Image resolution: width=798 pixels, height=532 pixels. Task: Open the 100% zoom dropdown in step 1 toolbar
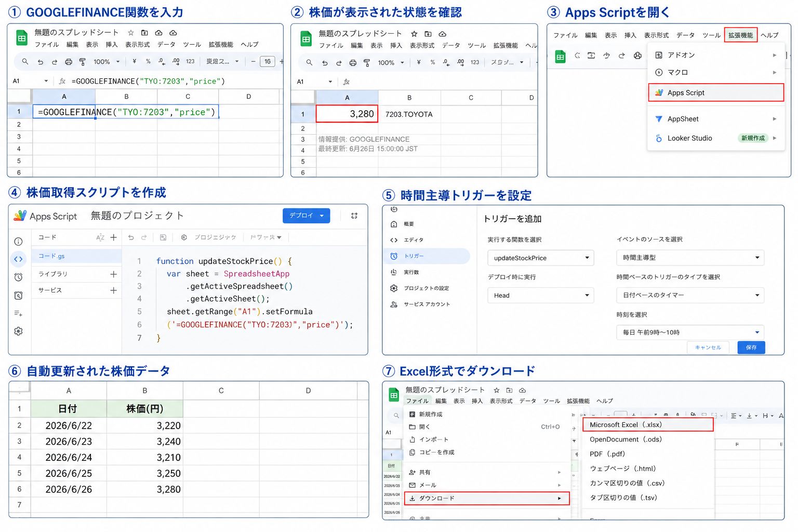107,62
